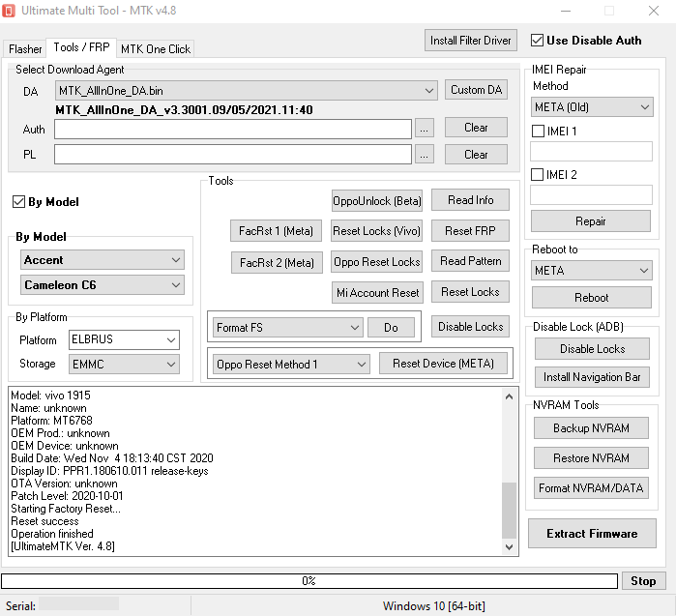The height and width of the screenshot is (616, 676).
Task: Click the Reboot button
Action: (592, 298)
